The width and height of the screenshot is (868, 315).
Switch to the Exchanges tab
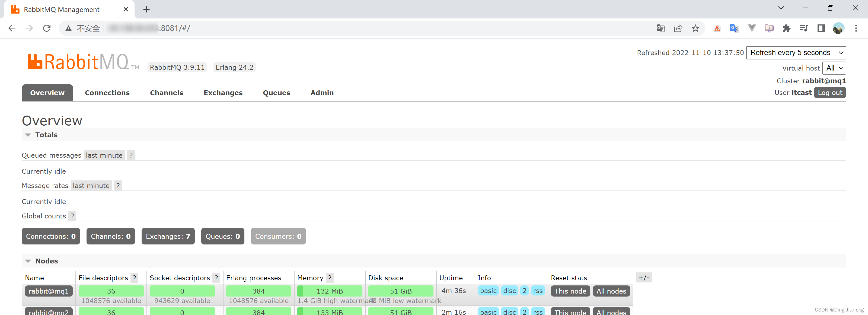tap(223, 93)
